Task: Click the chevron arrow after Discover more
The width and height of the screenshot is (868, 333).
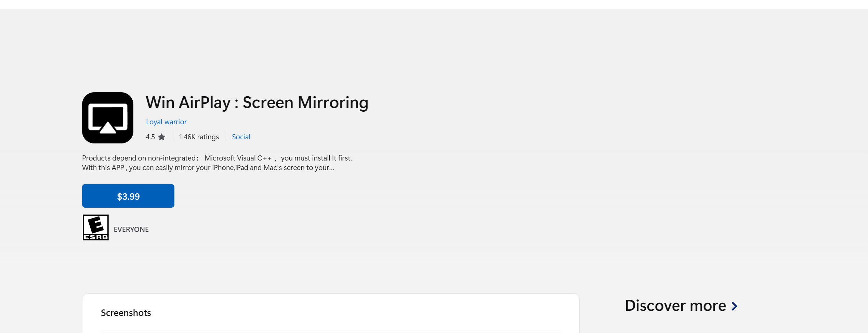Action: click(734, 306)
